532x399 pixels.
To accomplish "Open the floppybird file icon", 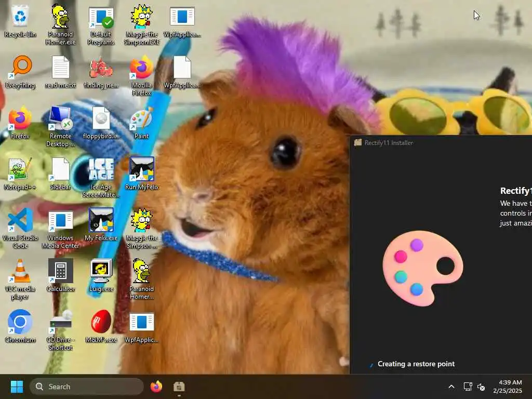I will [101, 123].
